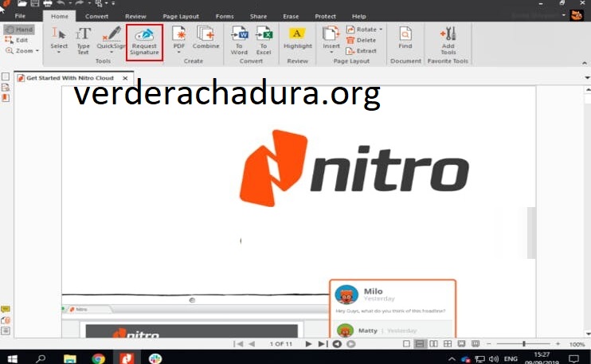Click the Print icon in quick access toolbar
Image resolution: width=591 pixels, height=364 pixels.
pos(48,3)
